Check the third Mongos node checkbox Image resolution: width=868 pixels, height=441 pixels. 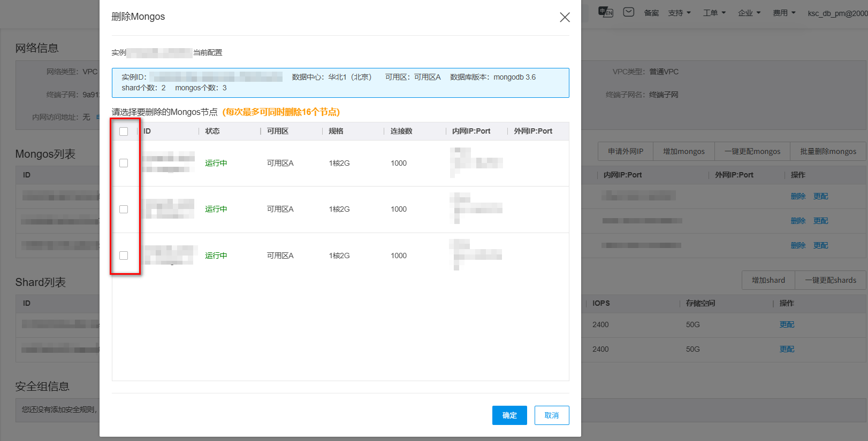click(x=124, y=256)
